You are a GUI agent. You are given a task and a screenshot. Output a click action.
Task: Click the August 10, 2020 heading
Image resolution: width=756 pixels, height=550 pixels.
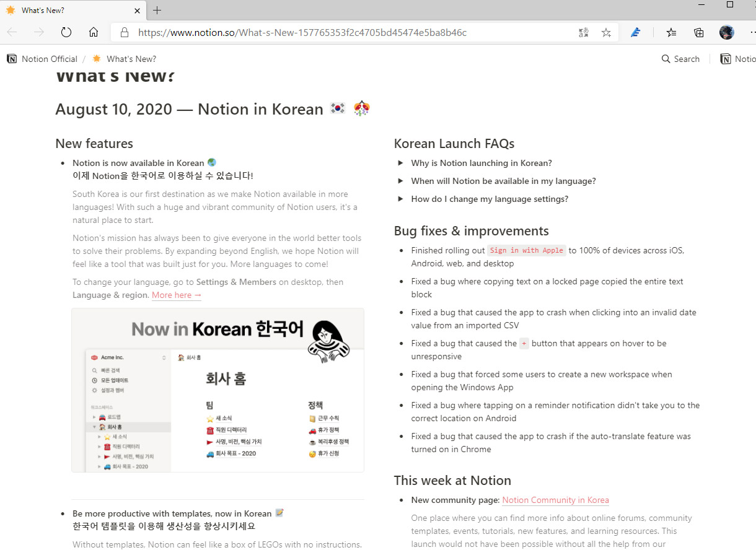[x=189, y=110]
